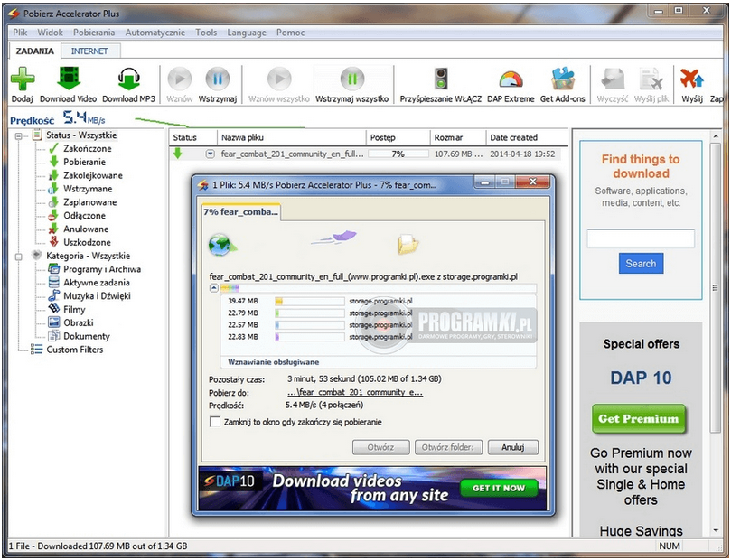731x560 pixels.
Task: Click the Anuluj button
Action: pos(513,447)
